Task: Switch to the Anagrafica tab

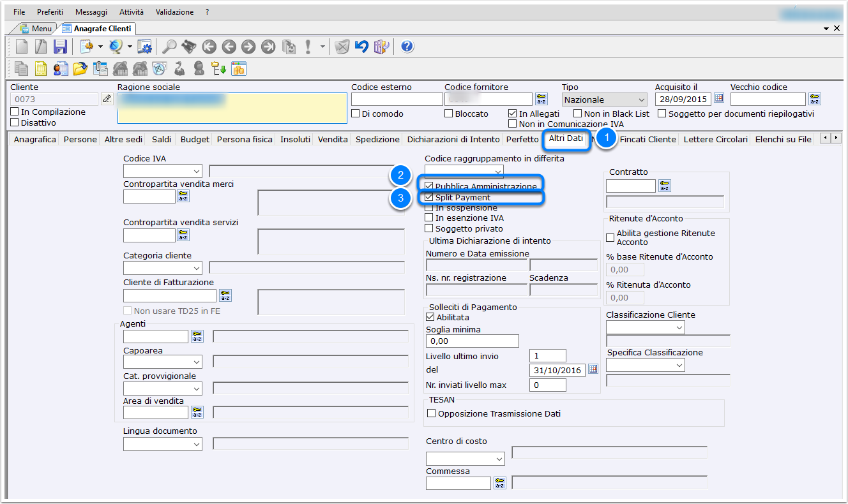Action: pyautogui.click(x=35, y=139)
